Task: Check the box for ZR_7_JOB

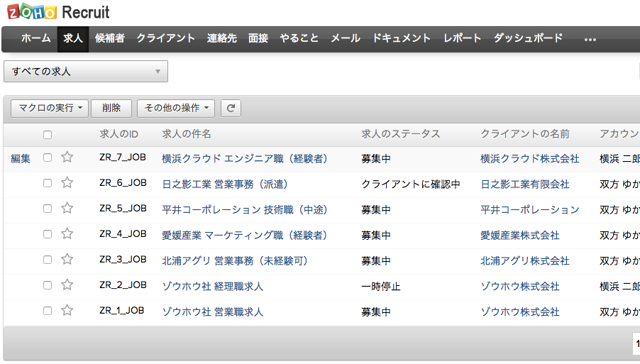Action: (x=48, y=158)
